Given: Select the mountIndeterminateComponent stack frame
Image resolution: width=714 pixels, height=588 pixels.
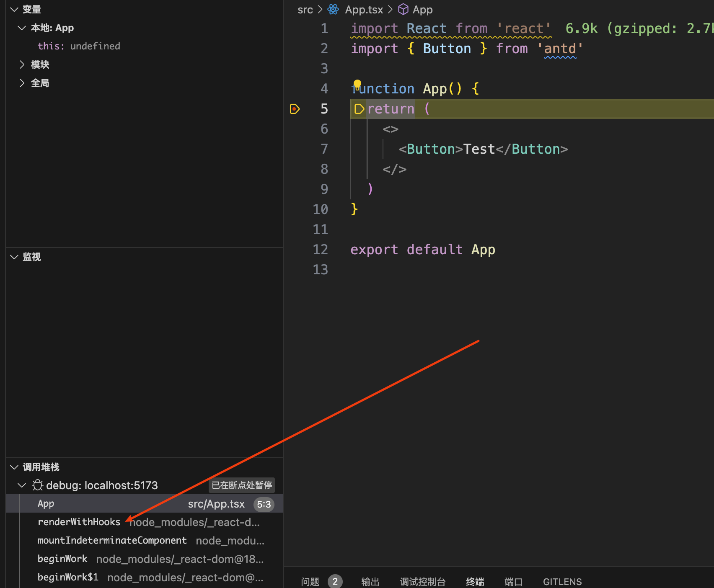Looking at the screenshot, I should [145, 540].
